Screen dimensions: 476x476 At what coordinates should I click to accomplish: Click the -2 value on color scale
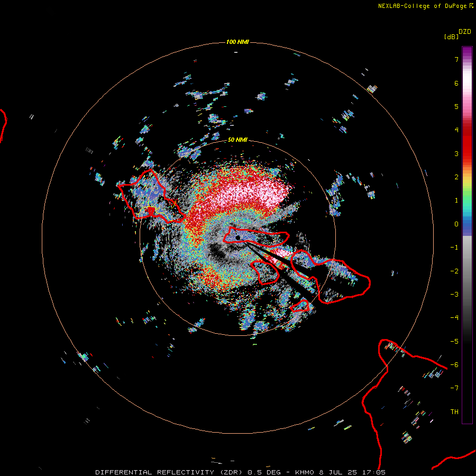click(454, 271)
